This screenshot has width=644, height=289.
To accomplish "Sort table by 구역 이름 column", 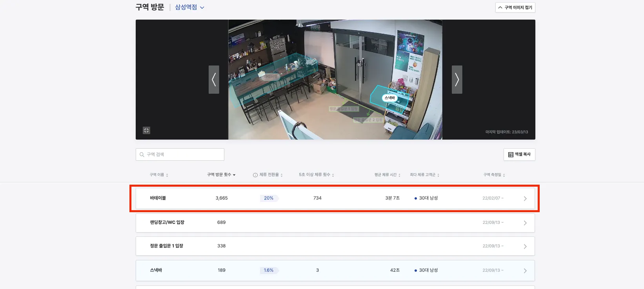I will (x=159, y=175).
